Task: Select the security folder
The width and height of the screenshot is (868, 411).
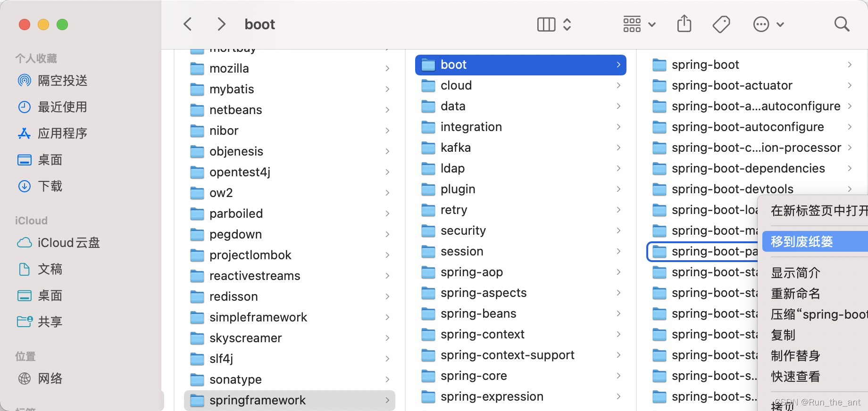Action: pyautogui.click(x=520, y=230)
